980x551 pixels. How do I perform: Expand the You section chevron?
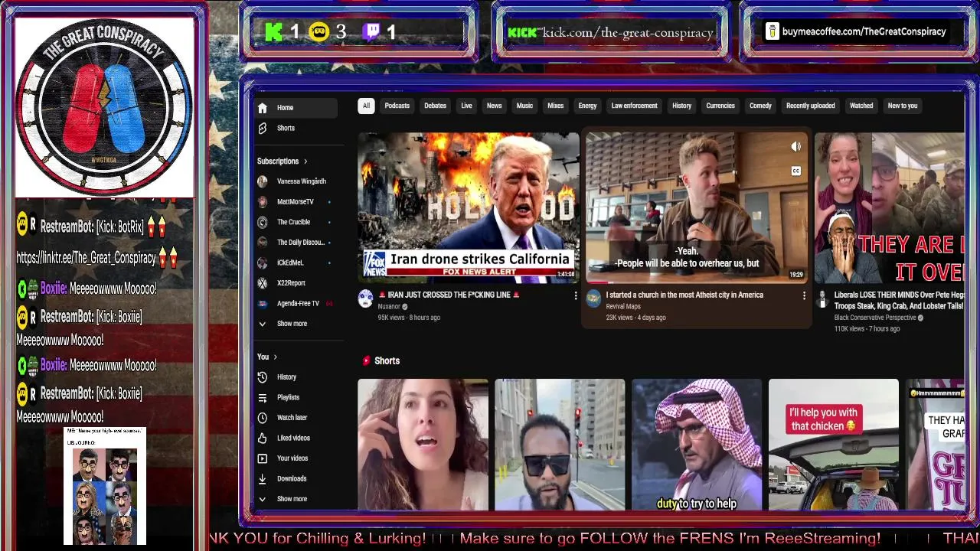pos(276,357)
